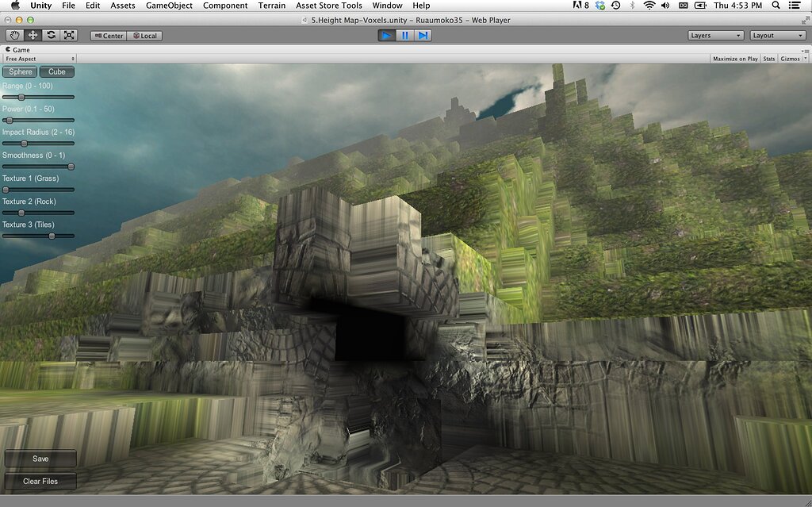Select the Hand pan tool

coord(14,35)
